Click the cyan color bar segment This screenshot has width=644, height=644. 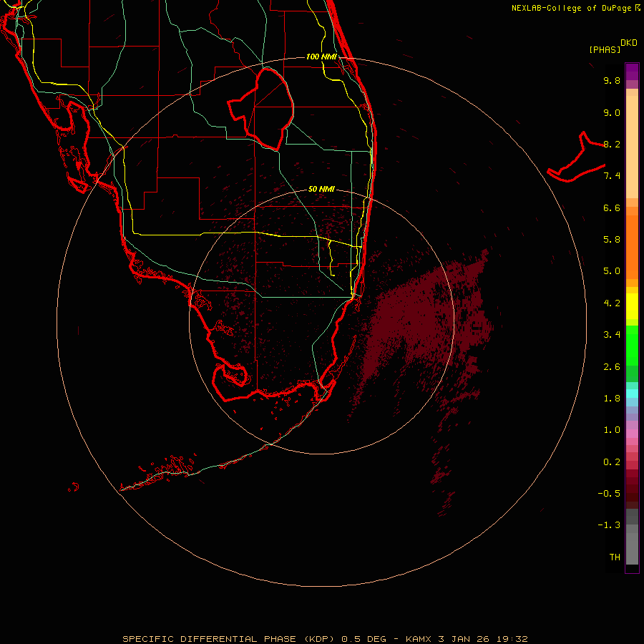[x=632, y=394]
